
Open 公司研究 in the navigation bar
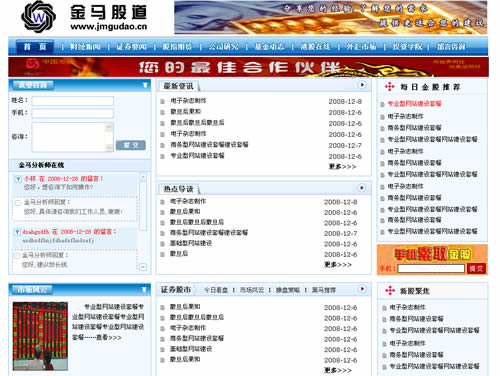coord(223,47)
